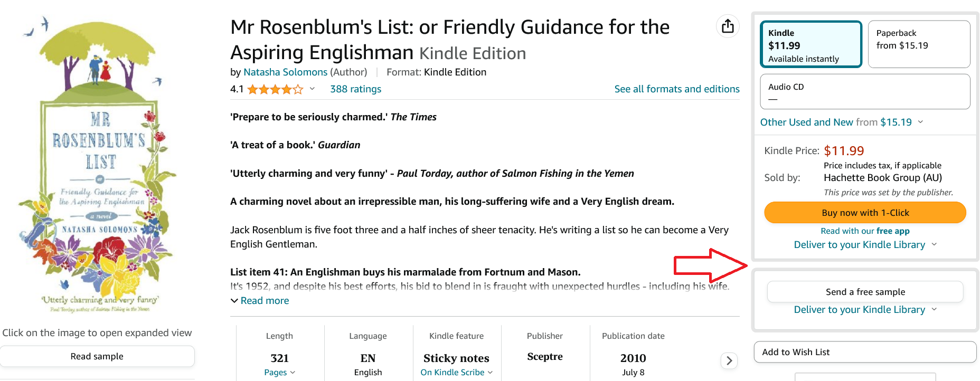Open expanded view of the book cover image
980x381 pixels.
click(98, 158)
